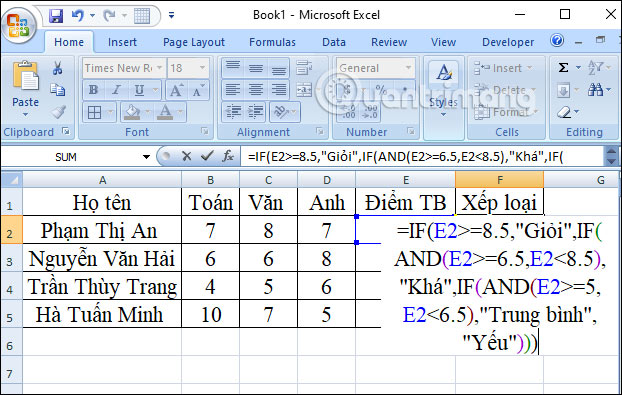Click the Insert cells button
This screenshot has width=622, height=395.
tap(503, 68)
